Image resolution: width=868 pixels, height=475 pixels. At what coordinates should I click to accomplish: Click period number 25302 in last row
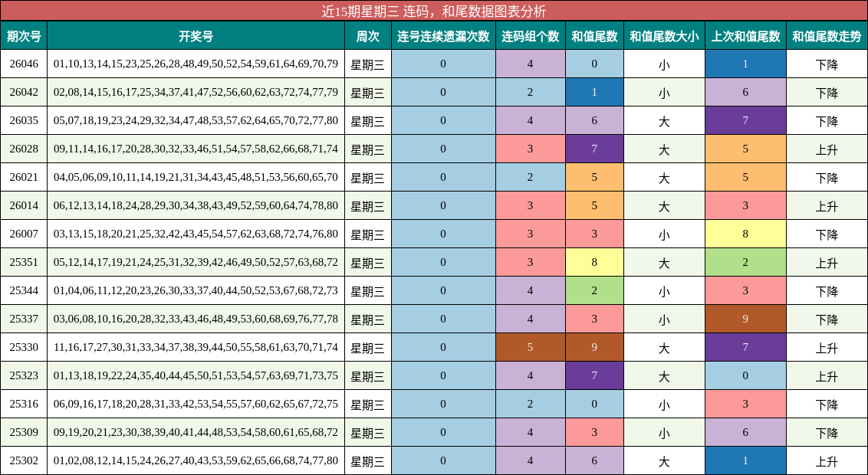[x=25, y=460]
